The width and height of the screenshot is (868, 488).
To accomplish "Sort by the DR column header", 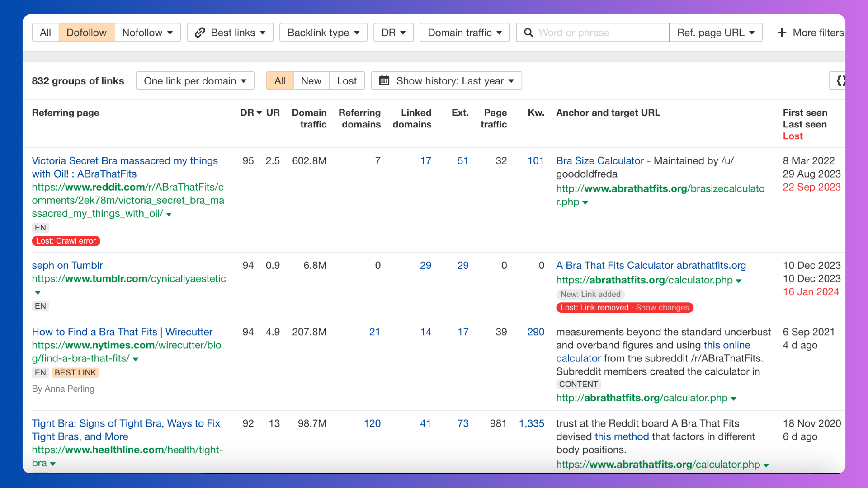I will tap(251, 113).
